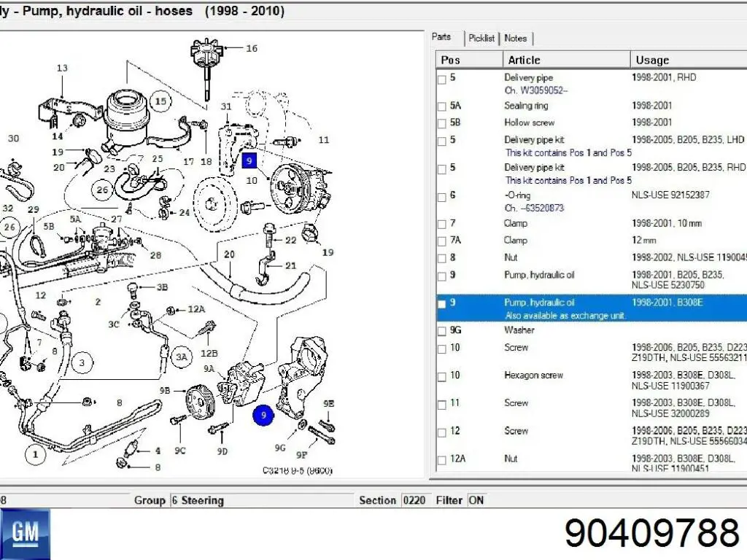The height and width of the screenshot is (560, 747).
Task: Click the lower circled callout 26 near position 29
Action: [x=9, y=227]
